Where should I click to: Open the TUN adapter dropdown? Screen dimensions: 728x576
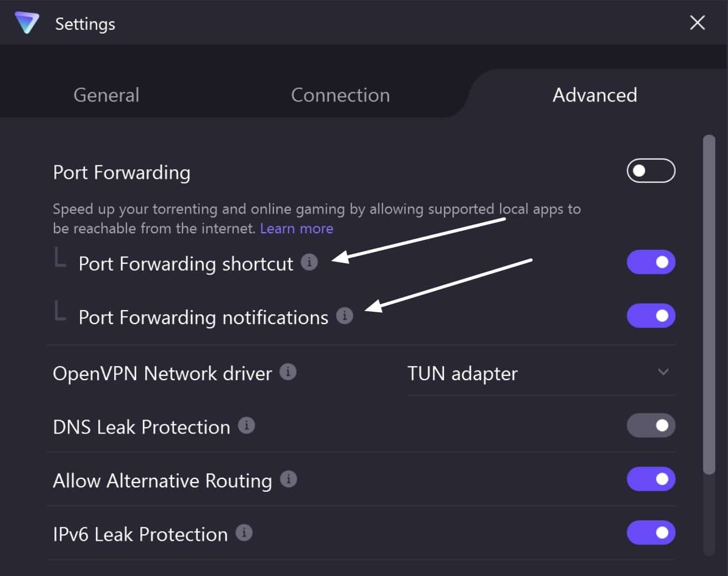(541, 373)
